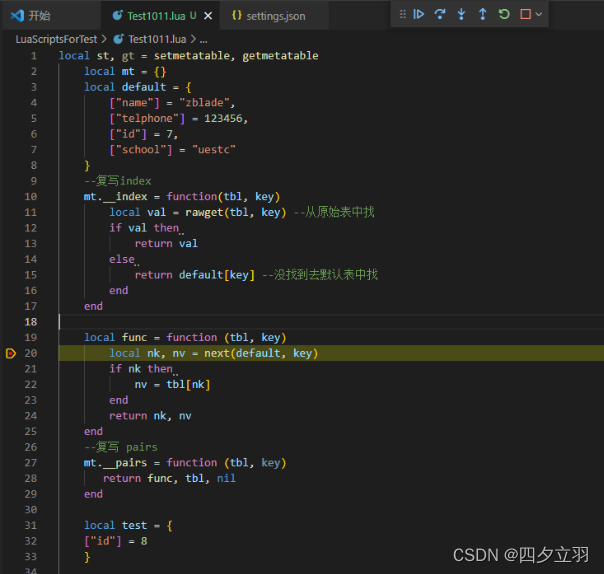Click the debug Stop button

[x=525, y=14]
